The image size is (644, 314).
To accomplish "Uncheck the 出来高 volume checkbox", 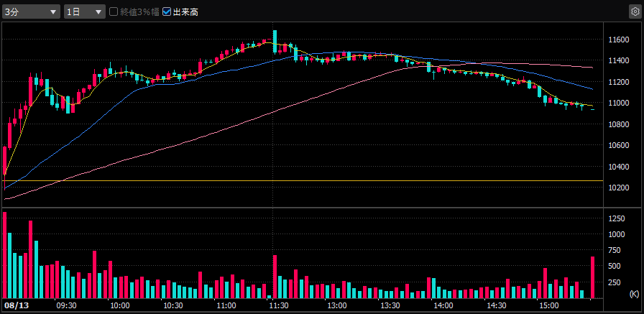I will (167, 12).
